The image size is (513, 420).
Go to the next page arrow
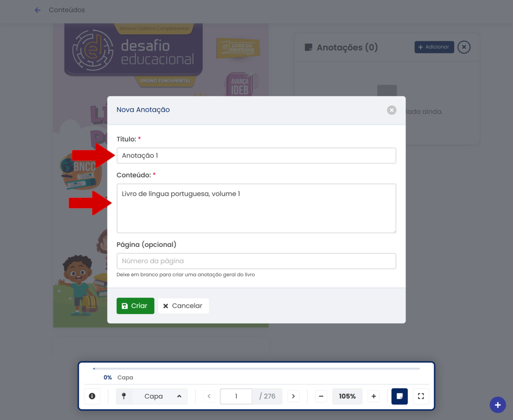(293, 396)
